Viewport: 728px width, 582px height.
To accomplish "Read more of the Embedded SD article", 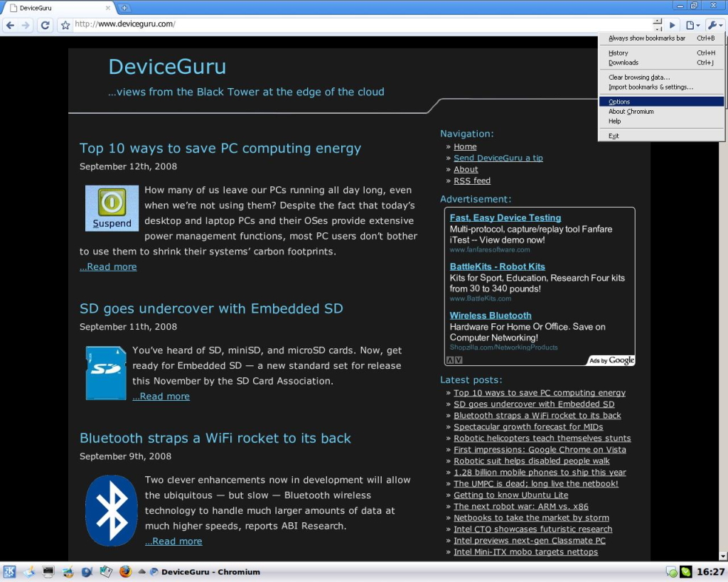I will (161, 397).
